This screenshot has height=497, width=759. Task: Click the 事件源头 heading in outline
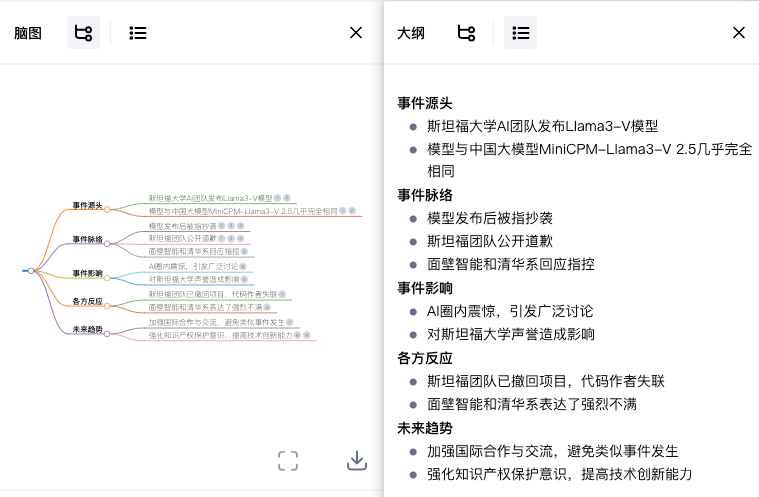[x=425, y=103]
